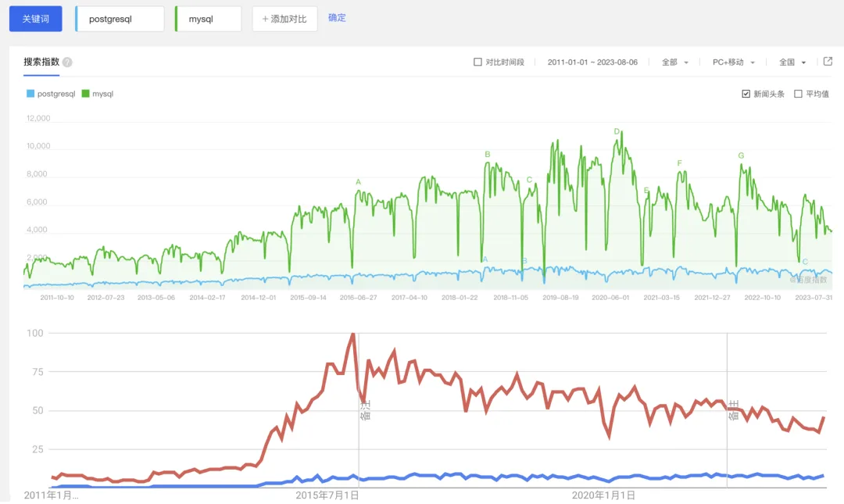Click news marker D at mysql peak
844x504 pixels.
(x=617, y=131)
